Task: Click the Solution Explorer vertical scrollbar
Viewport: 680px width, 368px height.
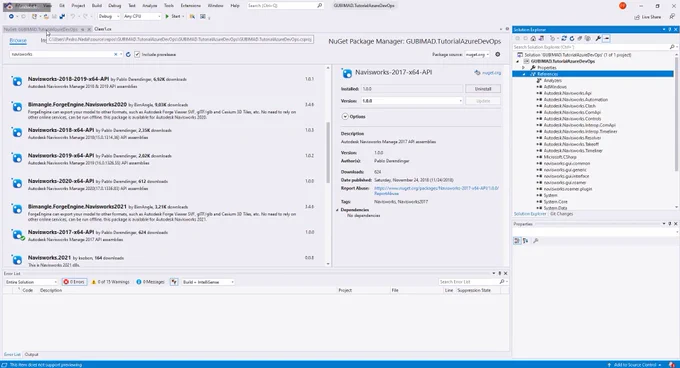Action: pyautogui.click(x=676, y=113)
